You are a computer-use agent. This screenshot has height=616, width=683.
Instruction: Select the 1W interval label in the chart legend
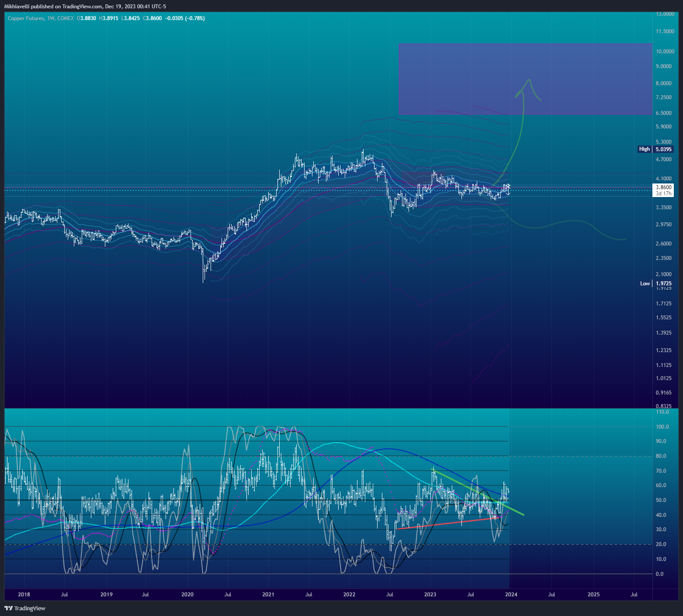[x=51, y=18]
